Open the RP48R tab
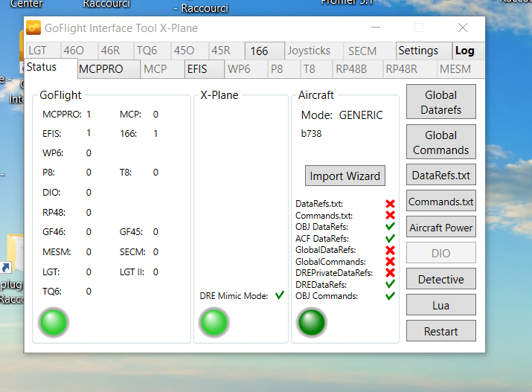The image size is (532, 392). pos(409,69)
